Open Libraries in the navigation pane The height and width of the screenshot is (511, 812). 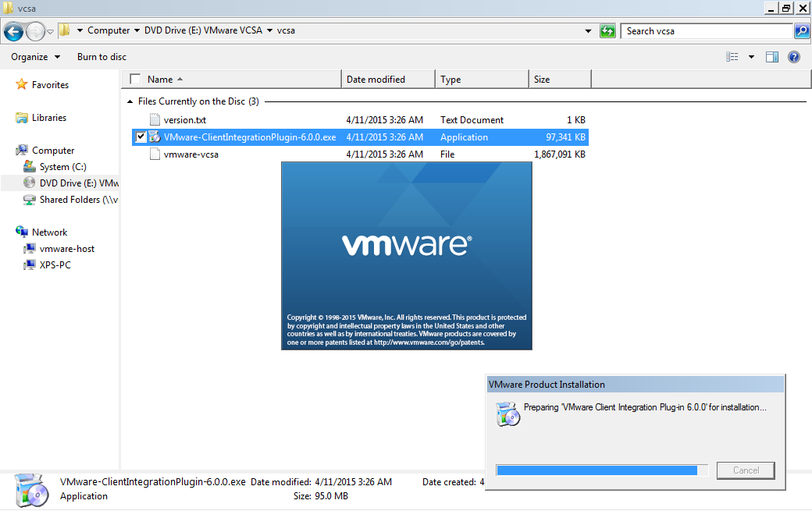tap(49, 117)
